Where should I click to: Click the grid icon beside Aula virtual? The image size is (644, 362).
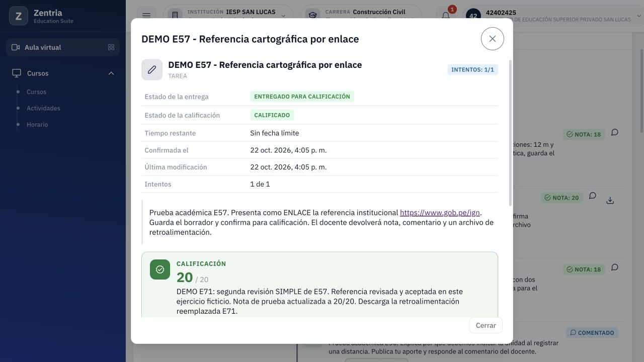click(111, 47)
